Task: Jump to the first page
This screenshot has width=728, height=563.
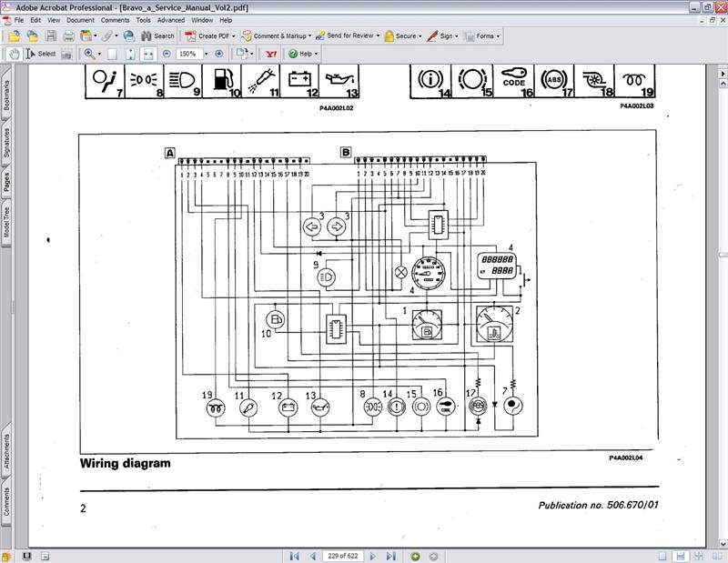Action: (294, 556)
